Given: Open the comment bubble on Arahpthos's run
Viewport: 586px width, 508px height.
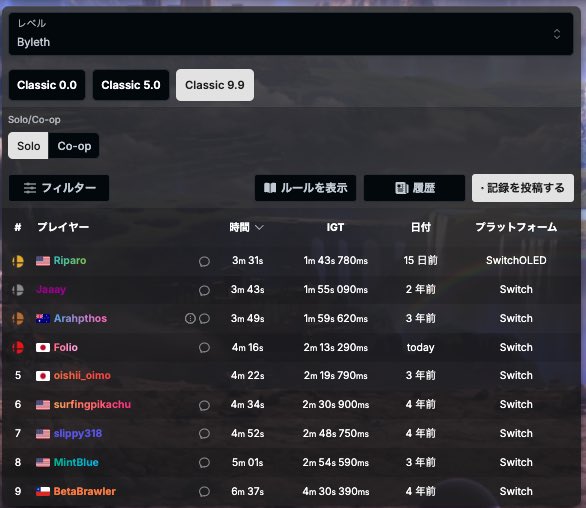Looking at the screenshot, I should pos(204,318).
